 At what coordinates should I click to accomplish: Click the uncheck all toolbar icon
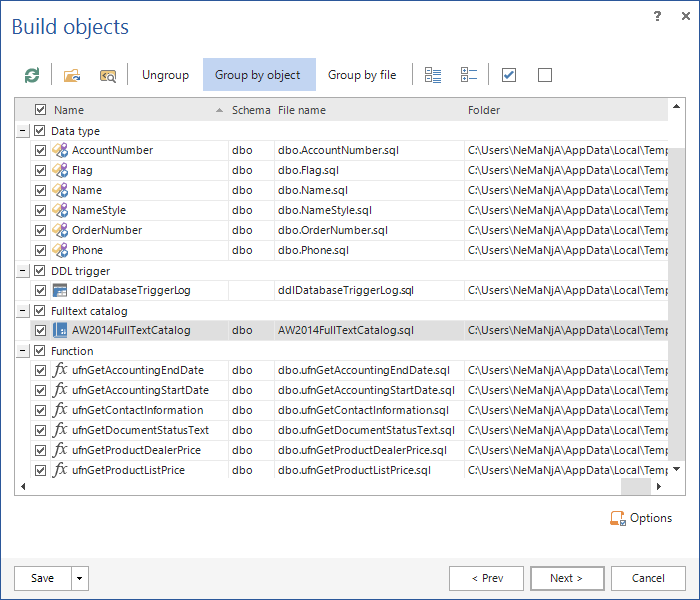click(x=545, y=75)
